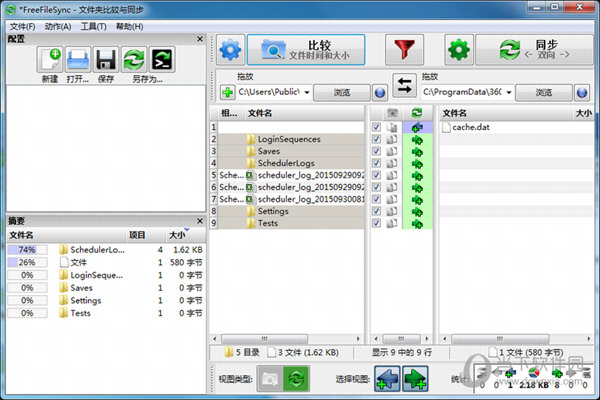Select the category view camera icon
Viewport: 600px width, 400px height.
click(270, 379)
